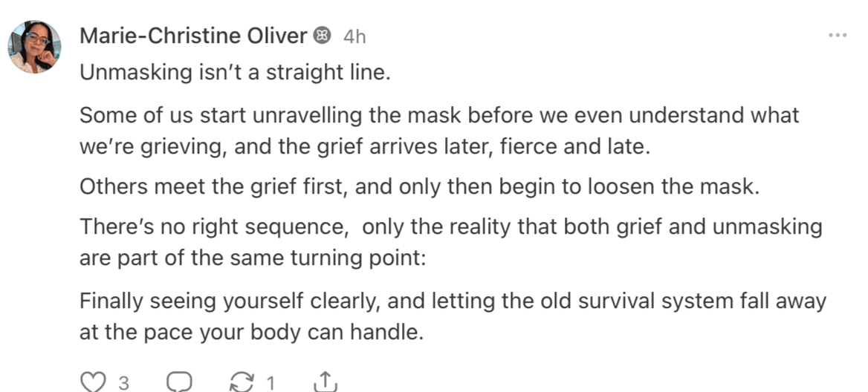Open Marie-Christine Oliver's profile picture

point(34,46)
